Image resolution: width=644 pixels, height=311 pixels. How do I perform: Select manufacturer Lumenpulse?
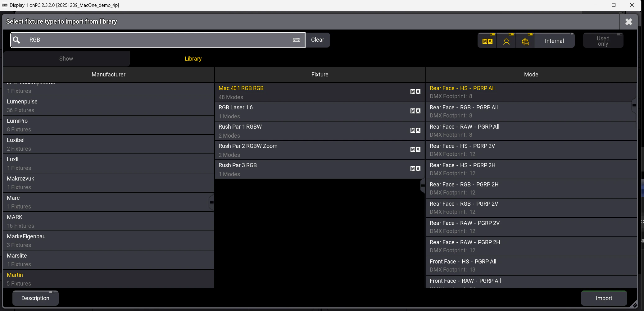click(x=109, y=106)
